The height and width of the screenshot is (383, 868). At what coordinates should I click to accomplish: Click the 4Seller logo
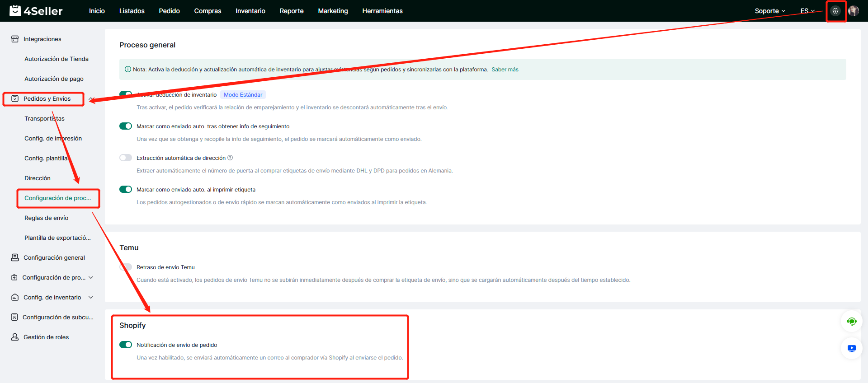point(36,11)
